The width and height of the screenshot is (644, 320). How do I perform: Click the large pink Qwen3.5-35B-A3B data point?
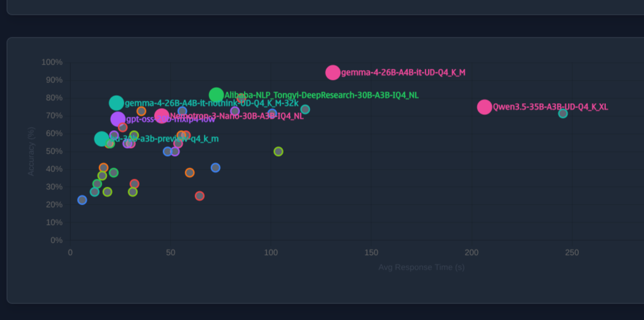[x=485, y=107]
